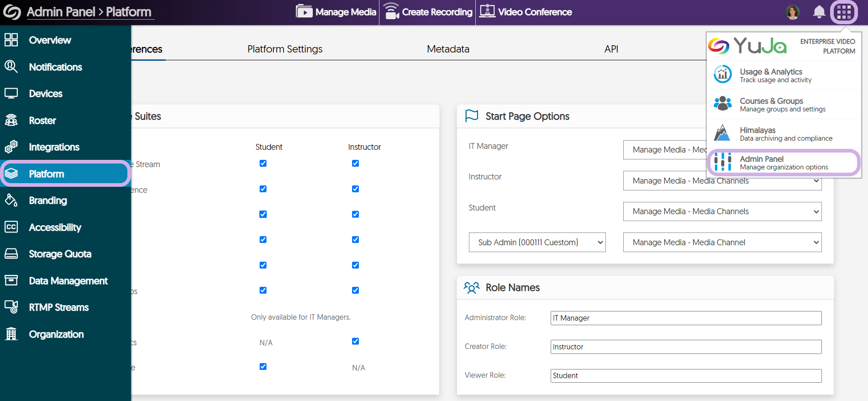Open the apps grid menu icon
Viewport: 868px width, 401px height.
tap(844, 12)
